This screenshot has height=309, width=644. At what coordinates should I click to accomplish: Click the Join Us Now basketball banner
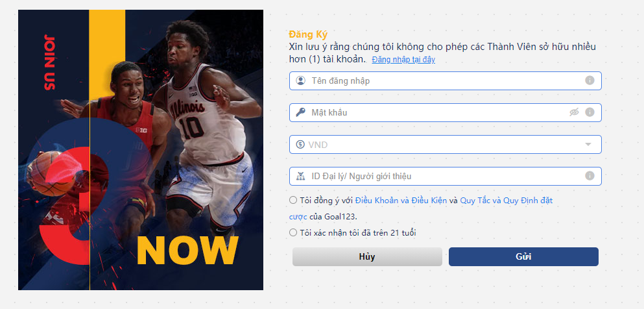pos(141,150)
